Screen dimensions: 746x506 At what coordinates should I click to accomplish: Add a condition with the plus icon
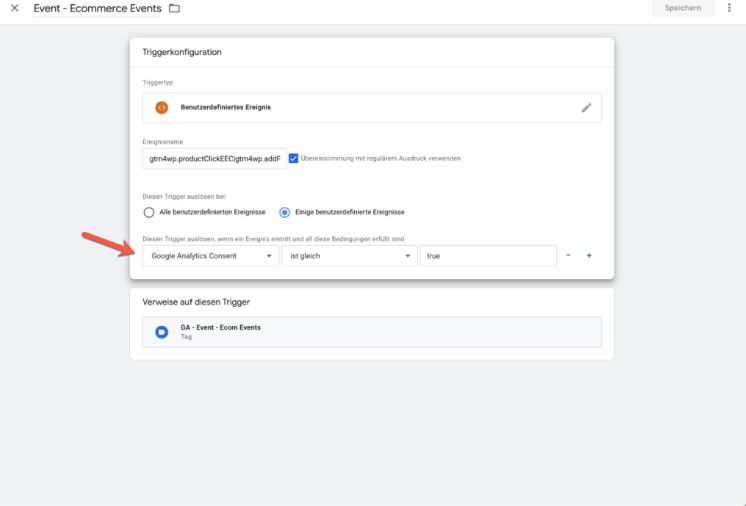coord(589,255)
